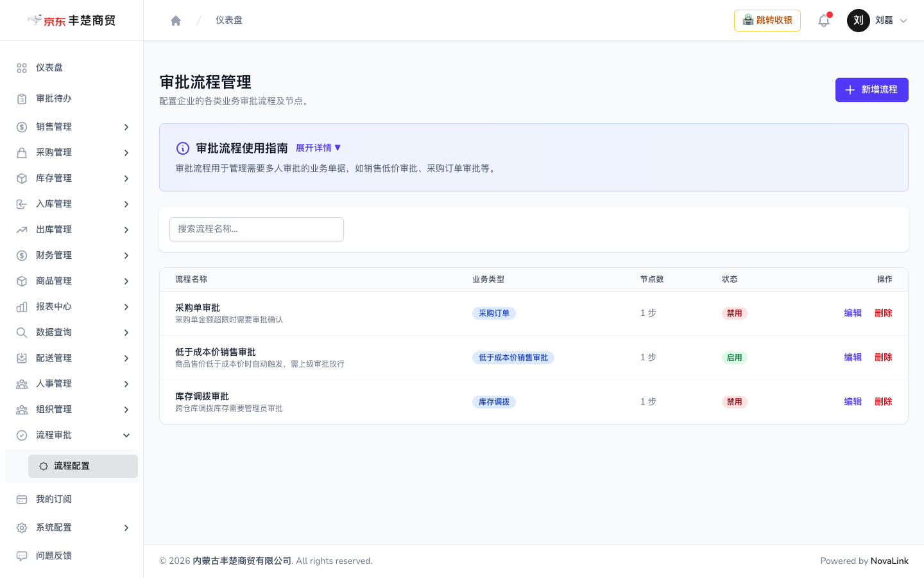Click the 审批待办 clipboard icon
924x578 pixels.
[x=22, y=99]
